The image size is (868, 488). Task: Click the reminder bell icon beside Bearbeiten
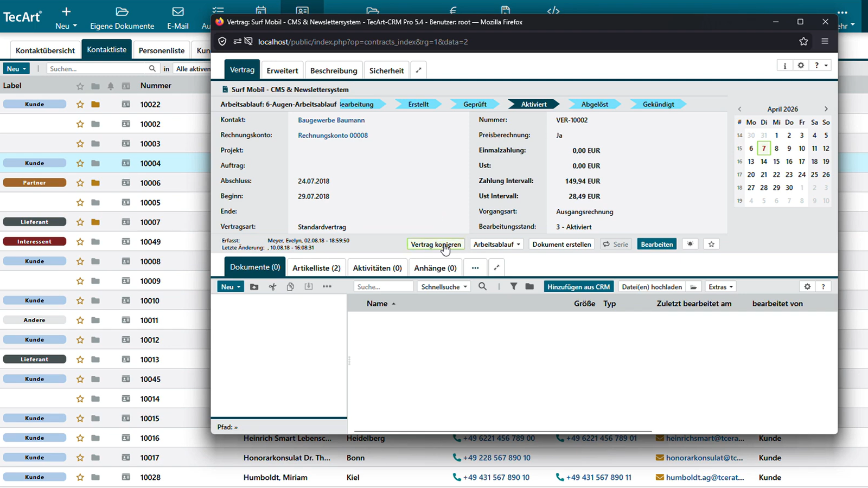[x=690, y=244]
